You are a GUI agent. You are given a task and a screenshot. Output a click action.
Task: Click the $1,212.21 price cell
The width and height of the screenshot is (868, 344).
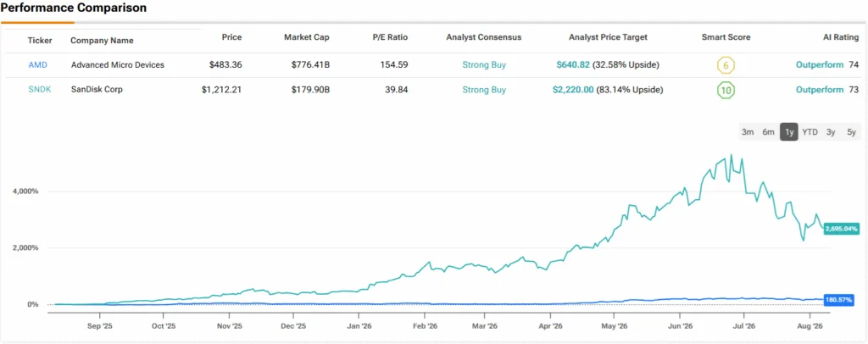(x=221, y=89)
